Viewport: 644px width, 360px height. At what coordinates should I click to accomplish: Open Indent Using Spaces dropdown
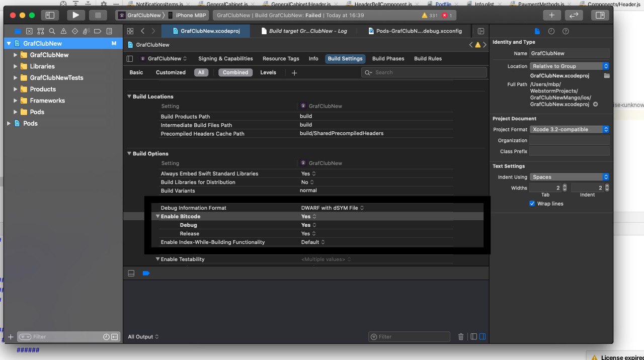pyautogui.click(x=569, y=177)
